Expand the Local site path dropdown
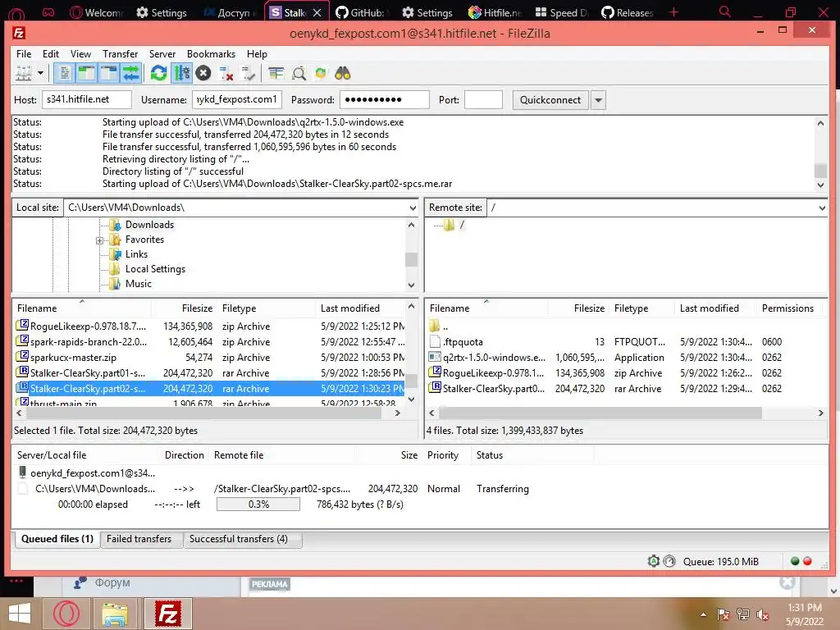 [x=413, y=208]
